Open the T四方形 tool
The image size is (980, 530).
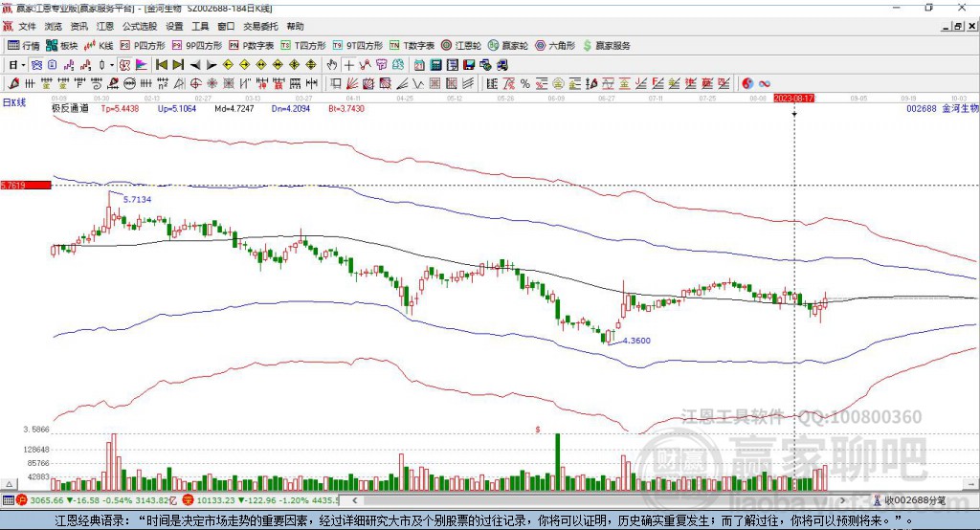pos(303,46)
